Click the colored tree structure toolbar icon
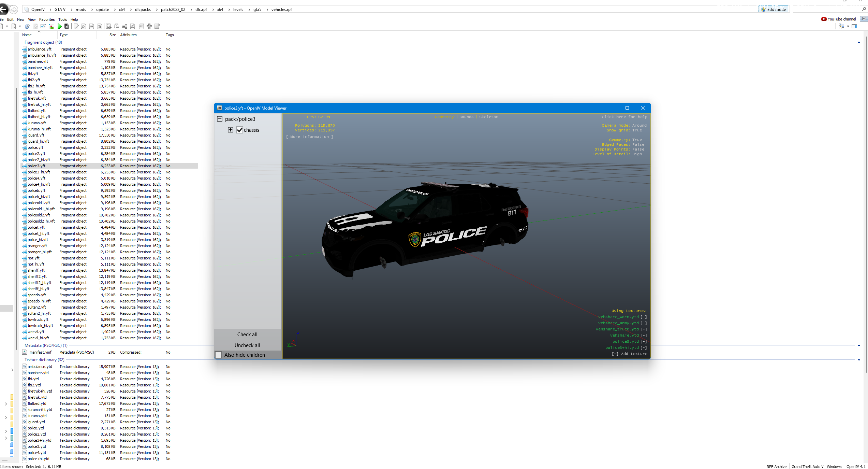 [x=51, y=26]
